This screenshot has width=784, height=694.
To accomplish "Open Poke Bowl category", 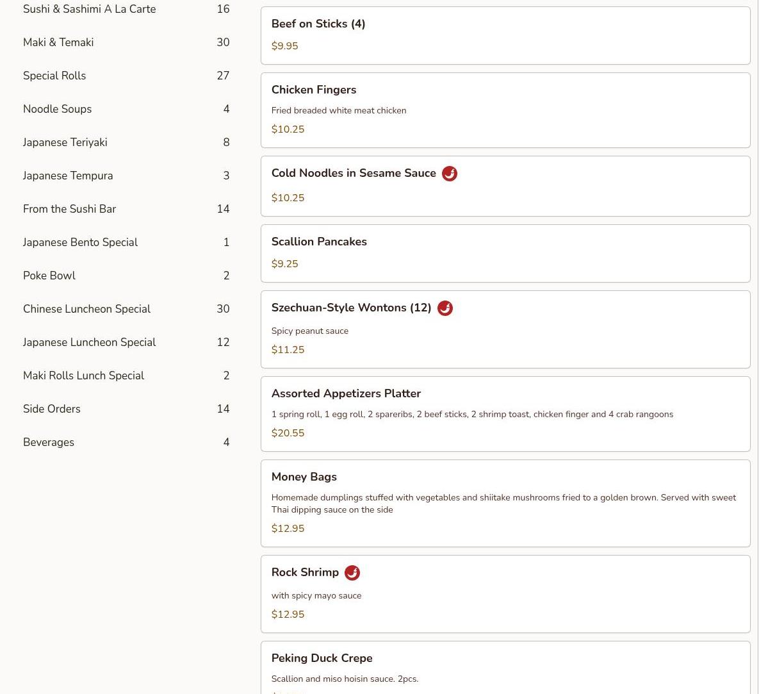I will 126,276.
